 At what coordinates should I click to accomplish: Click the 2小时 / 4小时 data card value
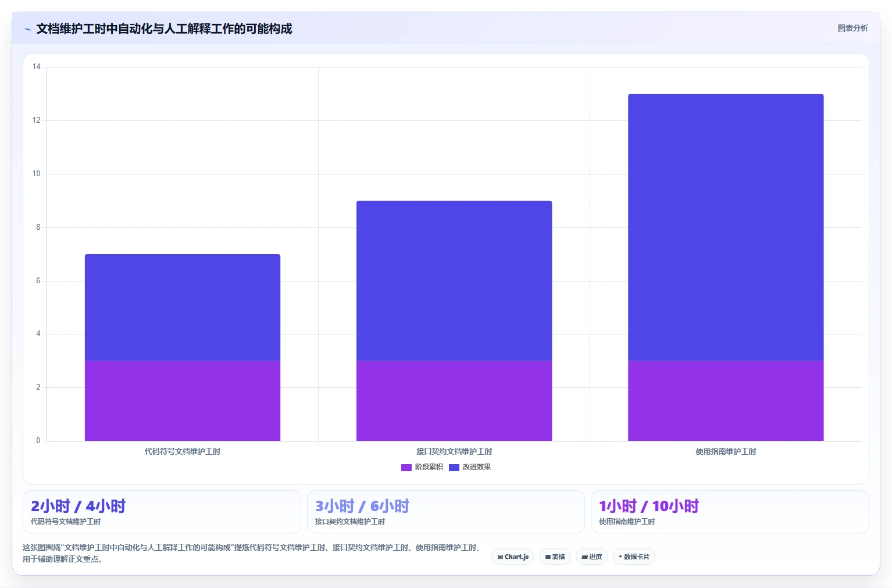[78, 506]
